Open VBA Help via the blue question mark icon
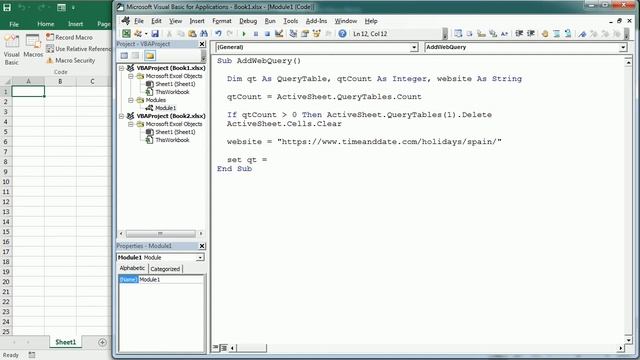Image resolution: width=640 pixels, height=360 pixels. (342, 34)
